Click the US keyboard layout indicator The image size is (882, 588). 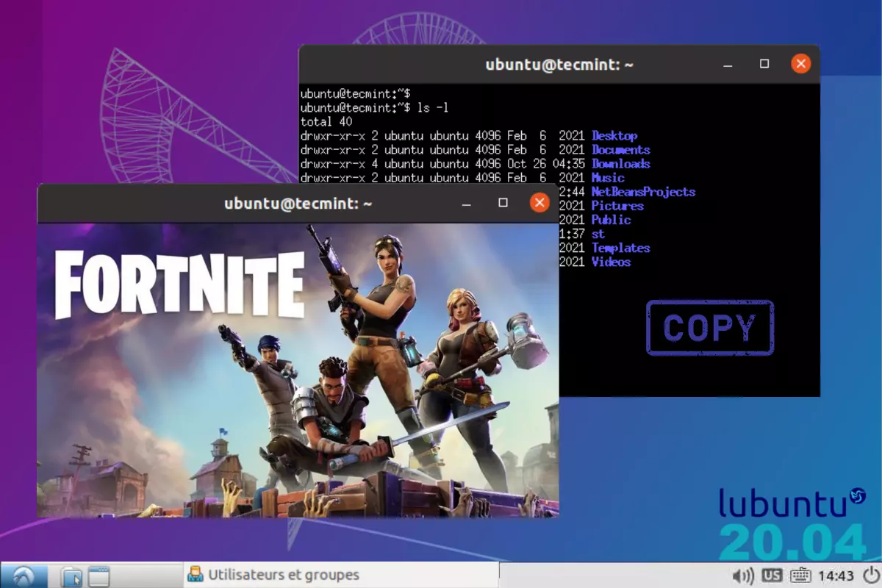click(x=772, y=576)
